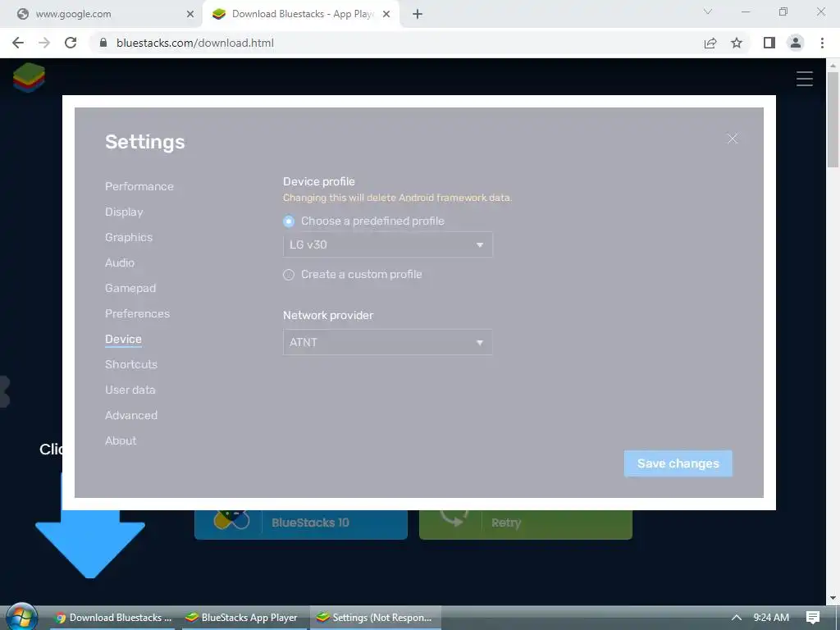Close the Settings dialog with X icon
The width and height of the screenshot is (840, 630).
point(733,139)
